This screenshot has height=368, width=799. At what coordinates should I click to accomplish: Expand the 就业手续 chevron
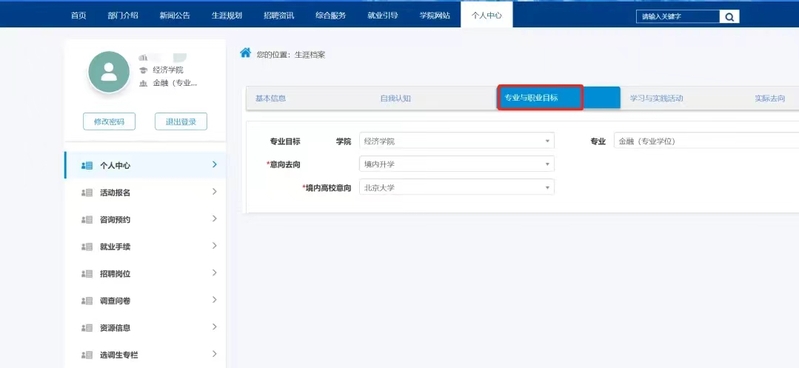pyautogui.click(x=215, y=245)
